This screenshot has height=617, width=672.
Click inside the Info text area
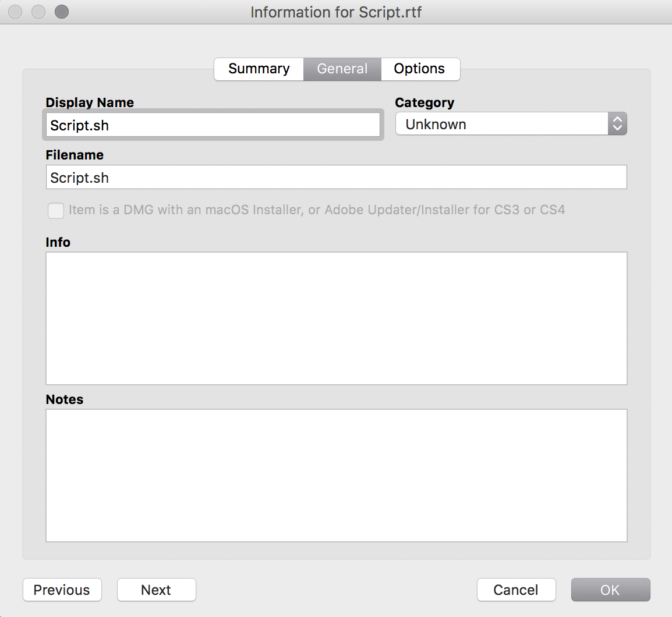point(337,318)
